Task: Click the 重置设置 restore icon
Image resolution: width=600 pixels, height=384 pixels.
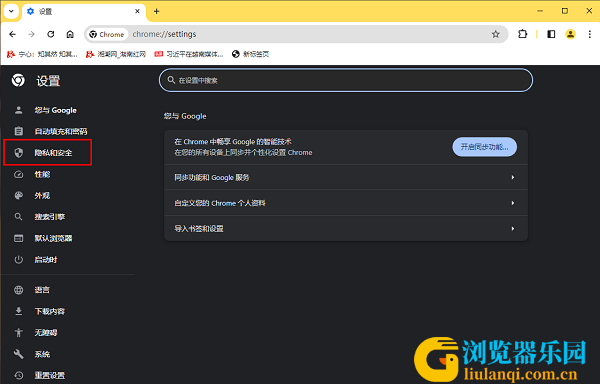Action: [18, 375]
